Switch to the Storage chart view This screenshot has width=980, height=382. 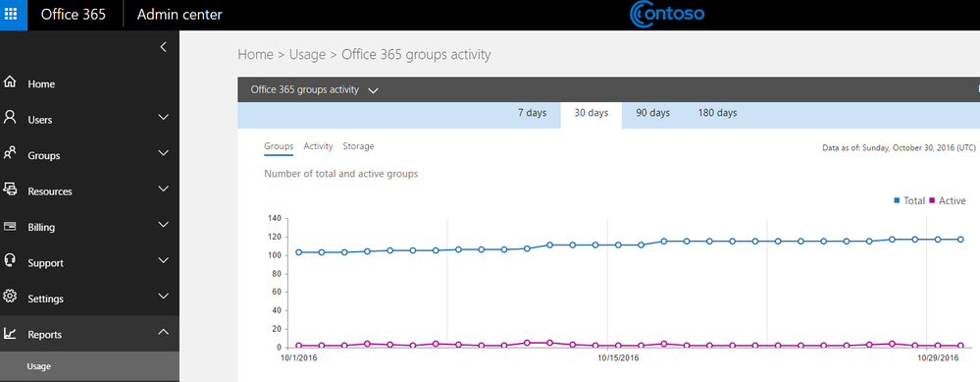click(358, 146)
